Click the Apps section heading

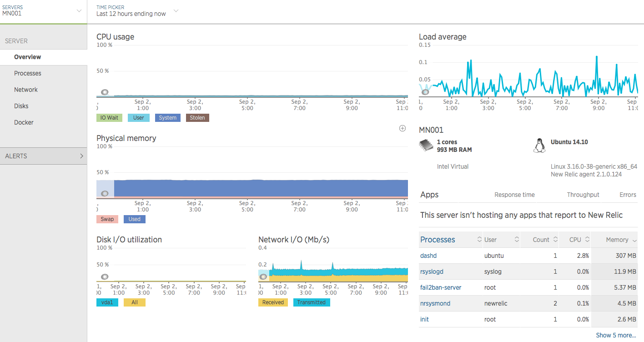point(429,195)
